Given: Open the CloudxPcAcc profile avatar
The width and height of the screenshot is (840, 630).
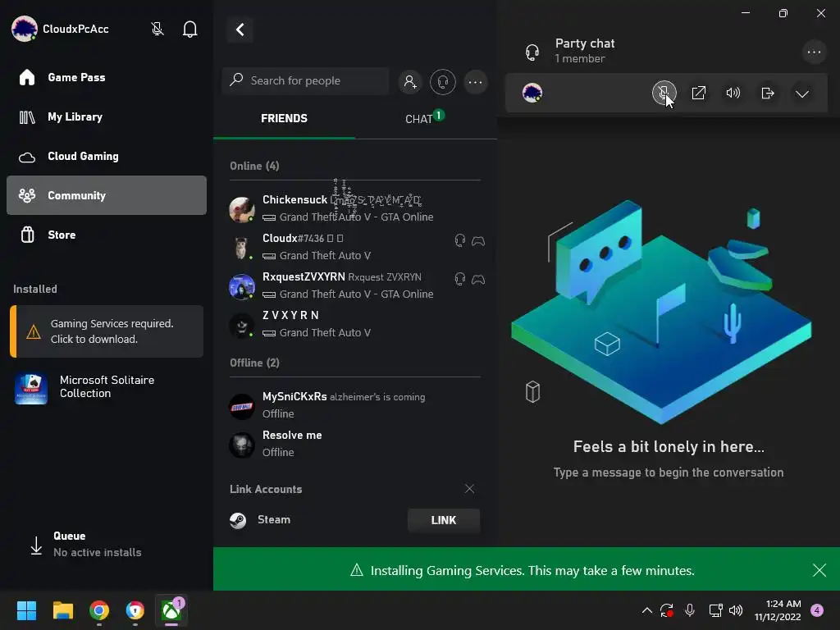Looking at the screenshot, I should click(24, 29).
